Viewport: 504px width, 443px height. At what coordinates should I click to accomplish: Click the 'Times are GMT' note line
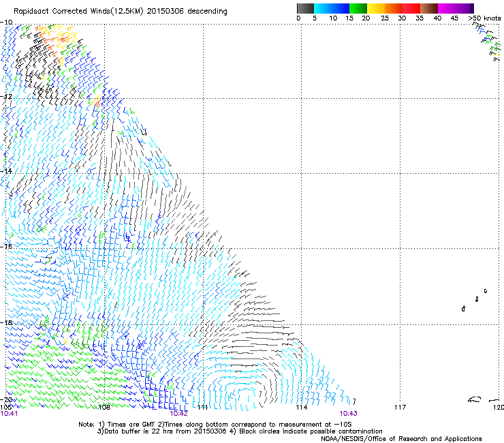215,425
